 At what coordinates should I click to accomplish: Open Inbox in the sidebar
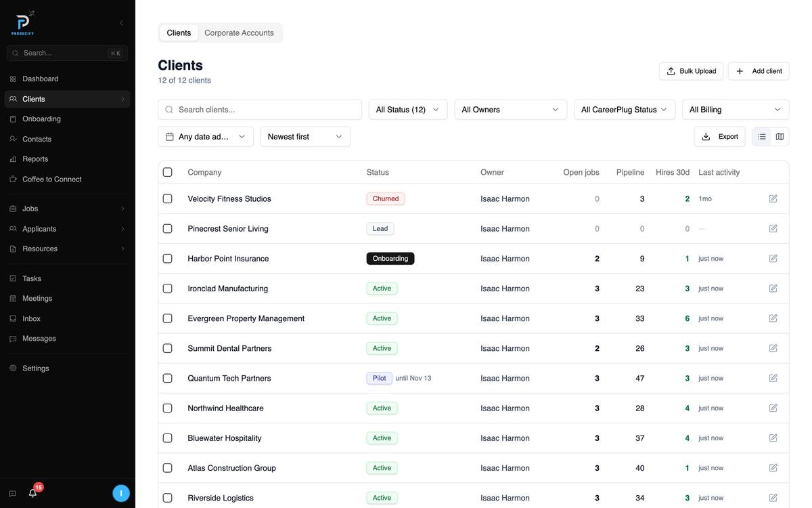[68, 318]
